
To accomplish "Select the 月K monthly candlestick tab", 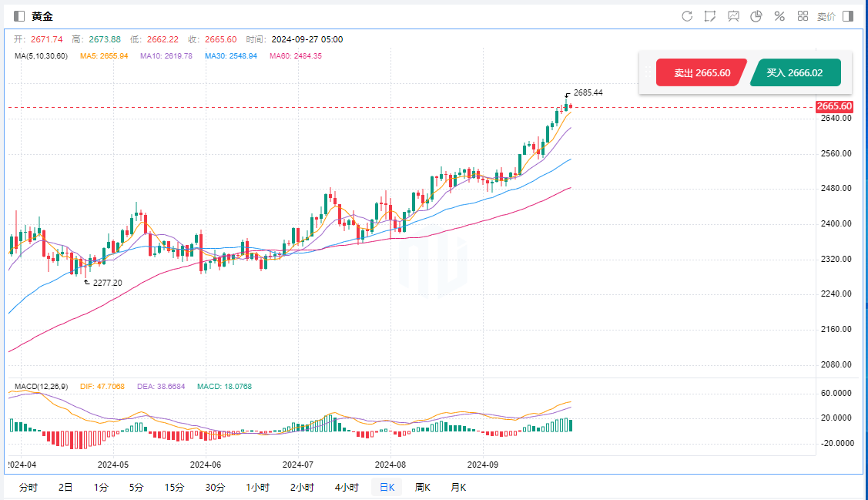I will coord(458,488).
